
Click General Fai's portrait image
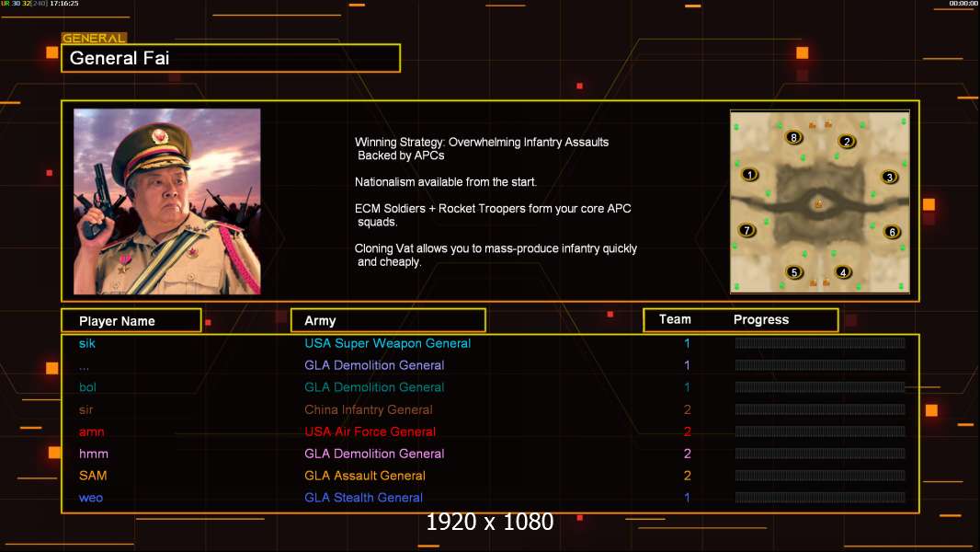[167, 201]
